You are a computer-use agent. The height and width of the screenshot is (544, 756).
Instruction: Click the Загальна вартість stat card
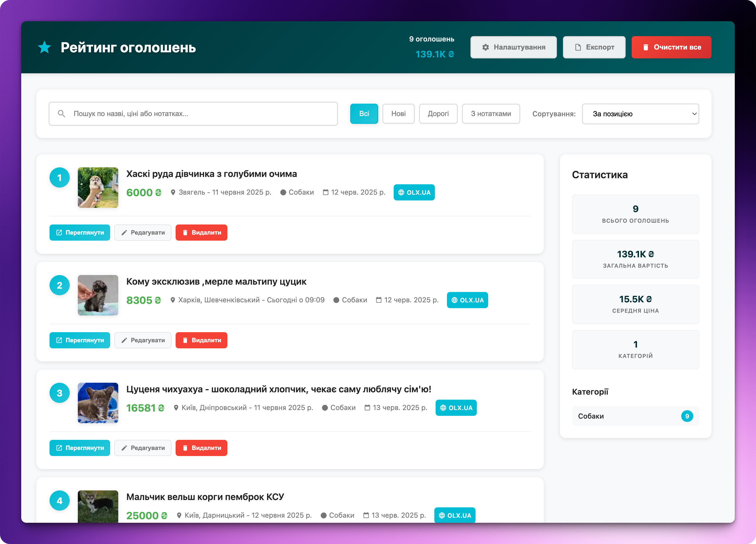tap(635, 259)
